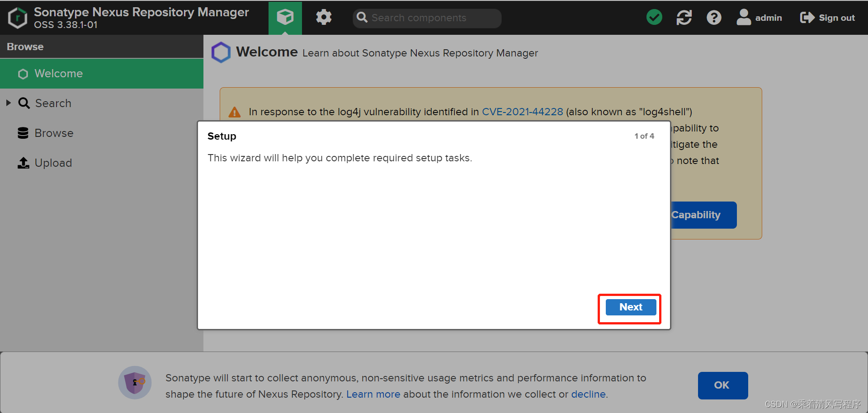Click the Sign out arrow icon
The width and height of the screenshot is (868, 413).
point(807,18)
